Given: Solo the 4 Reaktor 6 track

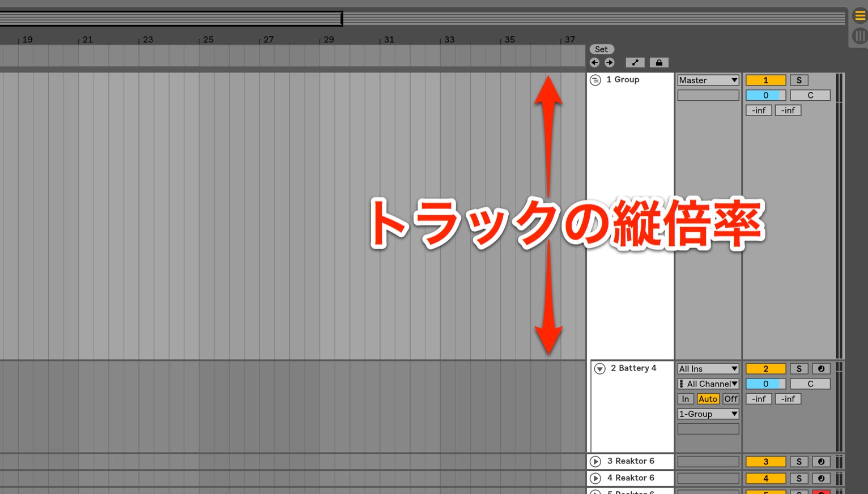Looking at the screenshot, I should [x=799, y=479].
